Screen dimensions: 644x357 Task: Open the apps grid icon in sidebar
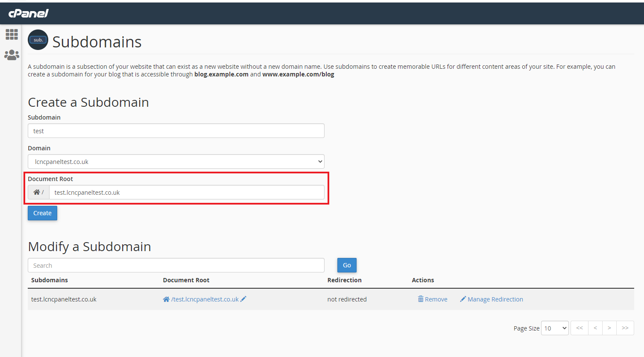point(12,34)
